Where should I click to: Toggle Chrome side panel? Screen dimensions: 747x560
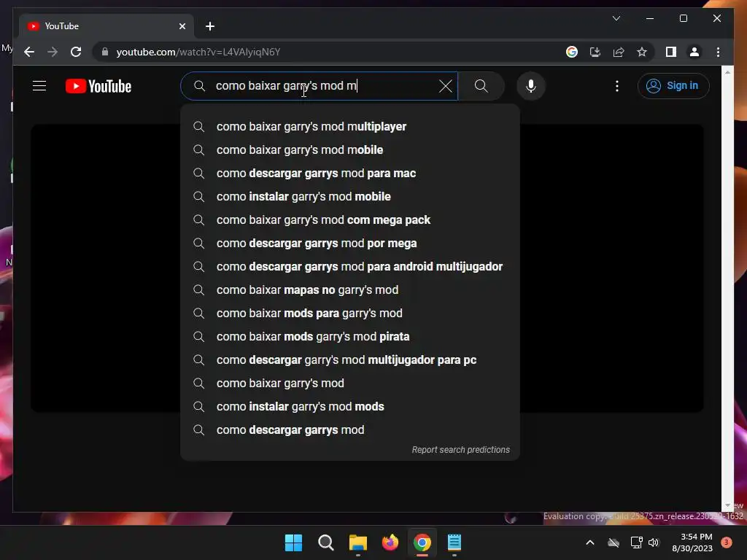(671, 52)
